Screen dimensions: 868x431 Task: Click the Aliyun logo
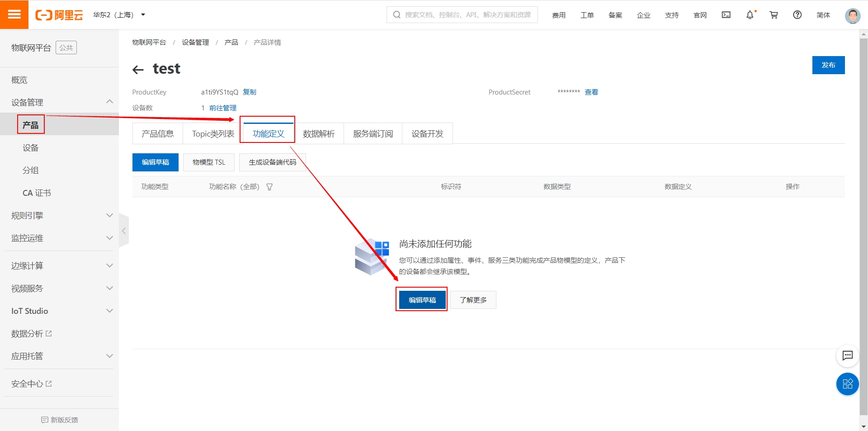tap(59, 14)
